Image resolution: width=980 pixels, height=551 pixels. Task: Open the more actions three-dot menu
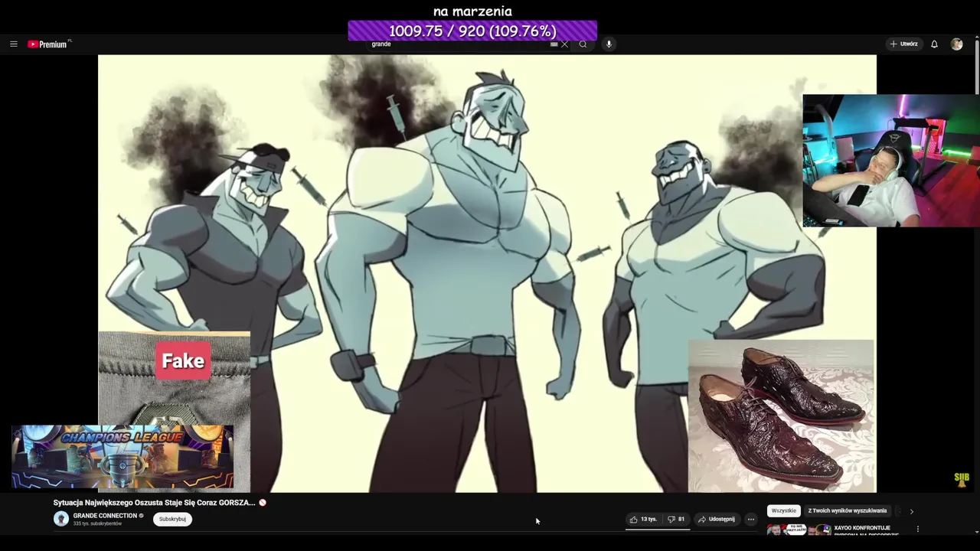click(x=751, y=520)
